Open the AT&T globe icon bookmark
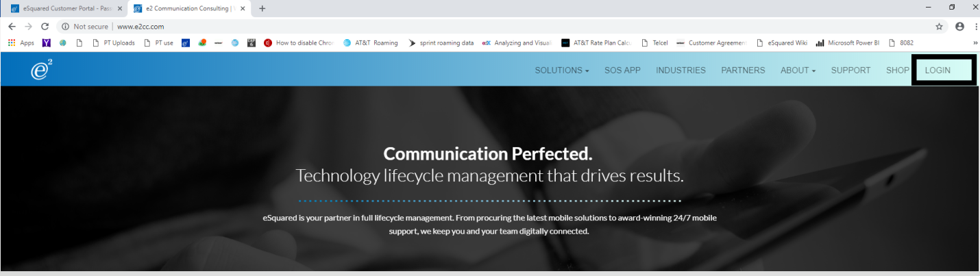 pyautogui.click(x=235, y=42)
